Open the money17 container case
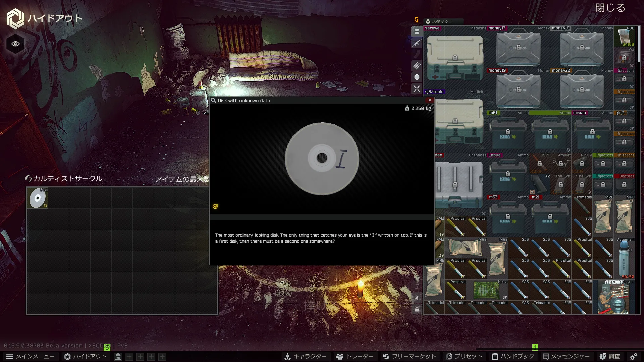The image size is (644, 362). pos(518,49)
